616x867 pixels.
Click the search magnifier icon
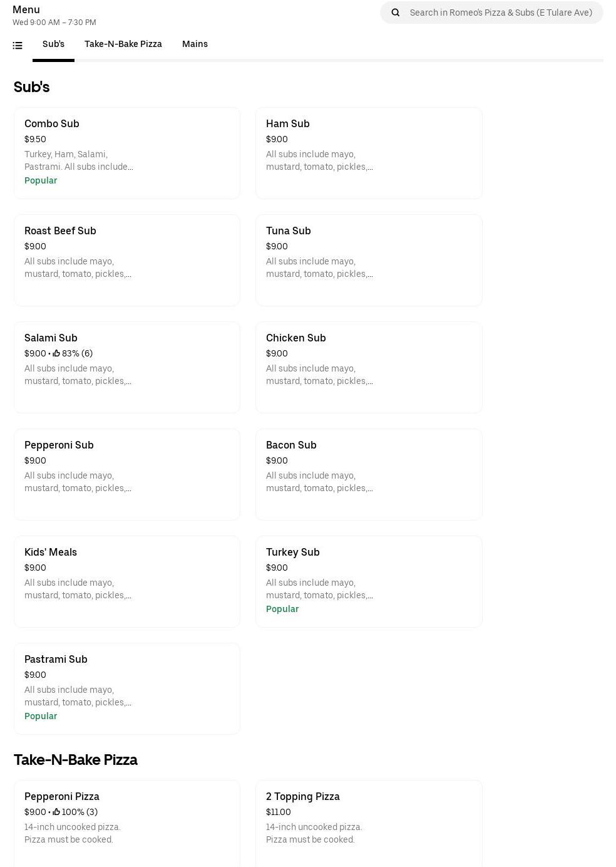click(x=396, y=13)
